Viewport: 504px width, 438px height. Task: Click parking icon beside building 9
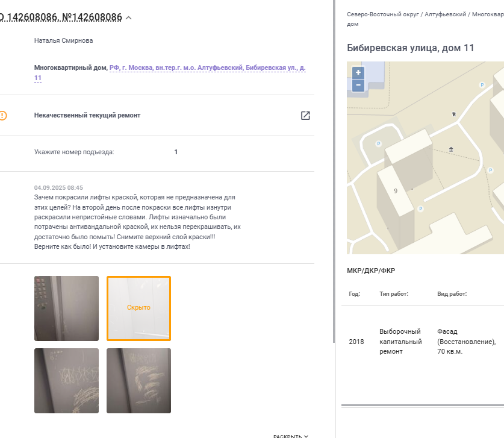(420, 208)
